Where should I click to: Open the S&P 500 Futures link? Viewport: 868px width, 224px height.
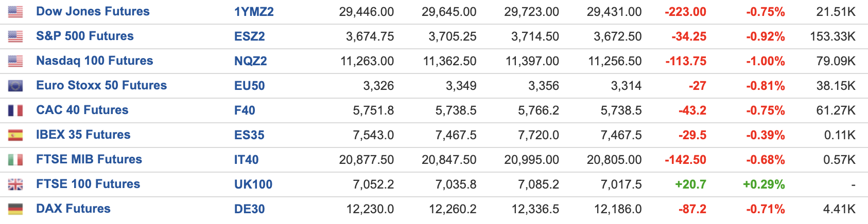pos(85,36)
